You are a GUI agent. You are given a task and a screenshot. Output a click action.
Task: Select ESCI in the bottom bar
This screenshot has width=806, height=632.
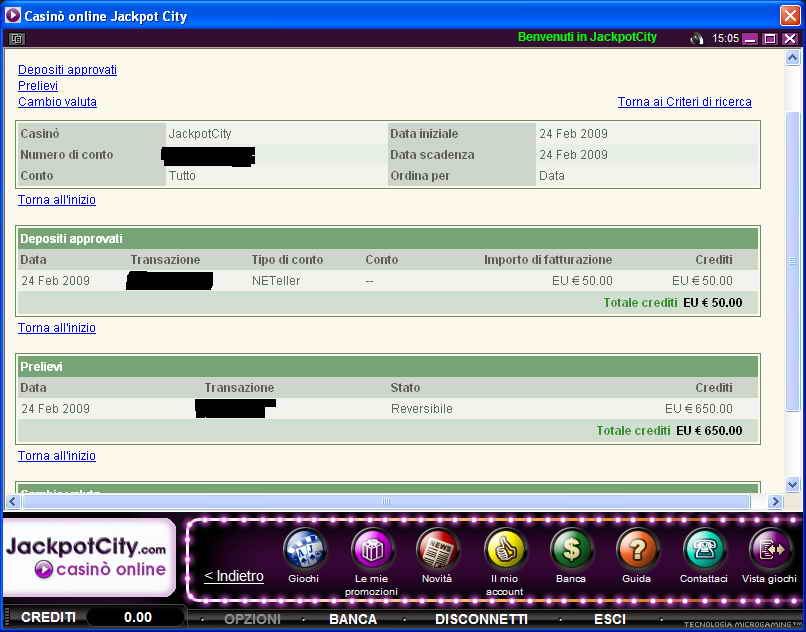610,619
